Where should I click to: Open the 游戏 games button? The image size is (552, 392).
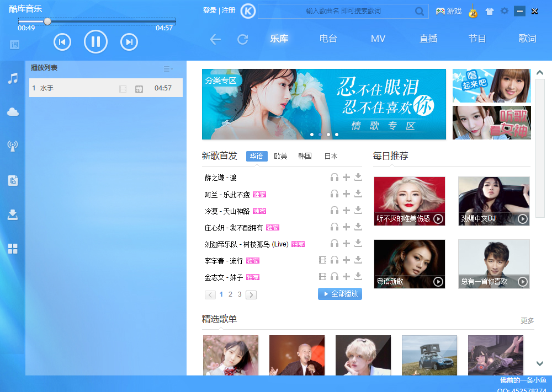[x=448, y=11]
